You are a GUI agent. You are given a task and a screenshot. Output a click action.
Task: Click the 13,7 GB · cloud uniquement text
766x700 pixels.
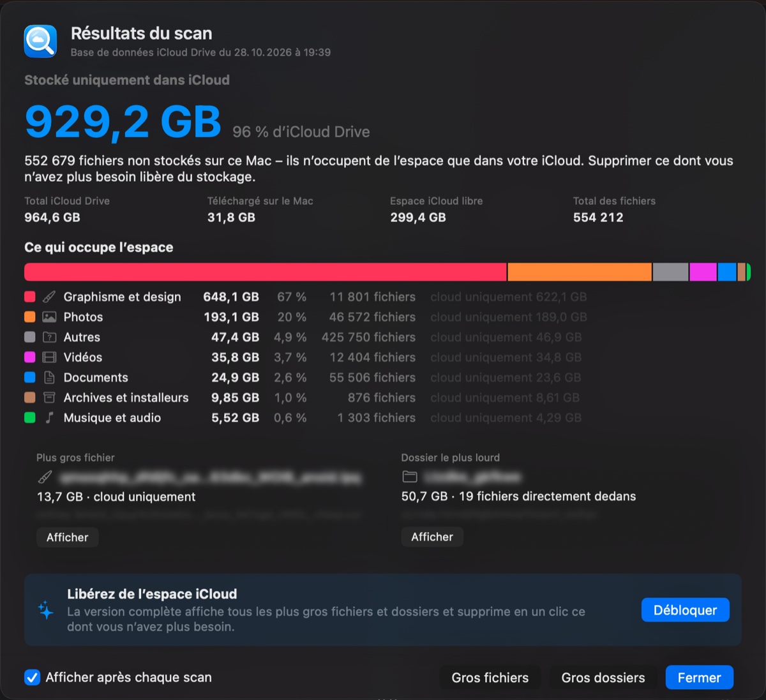point(116,497)
